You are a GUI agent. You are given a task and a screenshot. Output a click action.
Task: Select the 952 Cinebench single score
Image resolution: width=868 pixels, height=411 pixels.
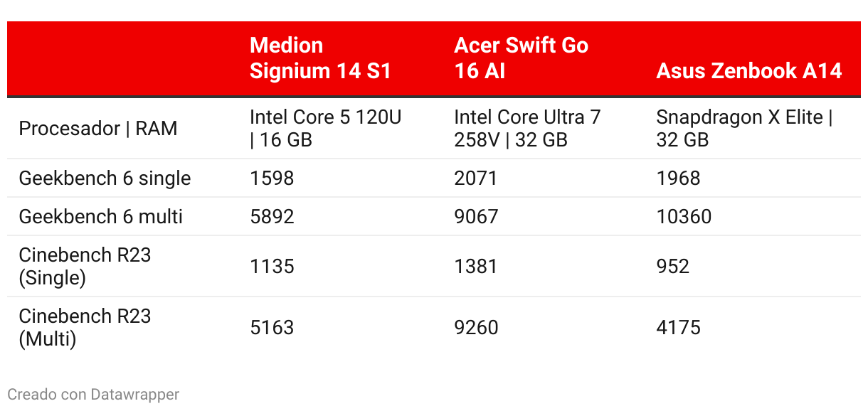[x=673, y=266]
